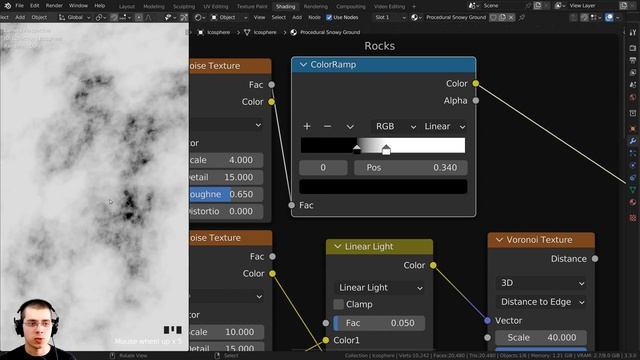
Task: Unlink material with the X icon
Action: tap(511, 18)
